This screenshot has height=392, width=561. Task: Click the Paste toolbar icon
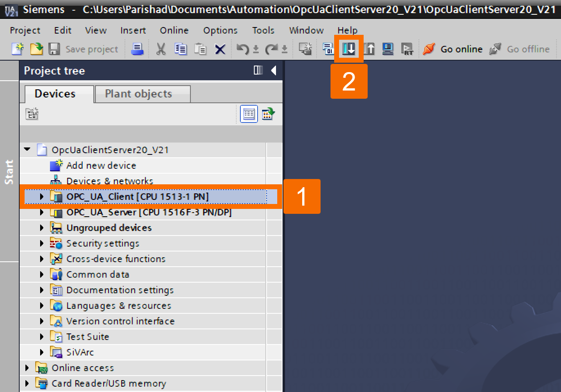point(200,49)
